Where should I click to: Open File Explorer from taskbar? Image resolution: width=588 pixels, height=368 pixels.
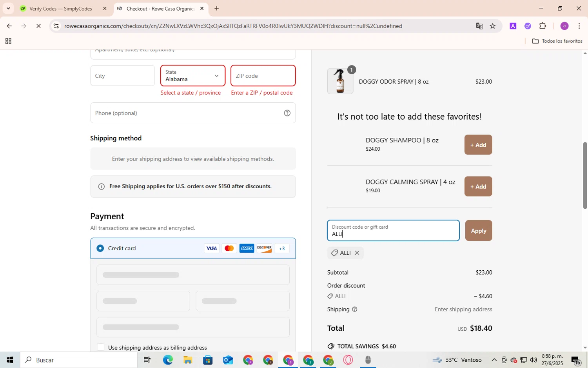(x=187, y=360)
